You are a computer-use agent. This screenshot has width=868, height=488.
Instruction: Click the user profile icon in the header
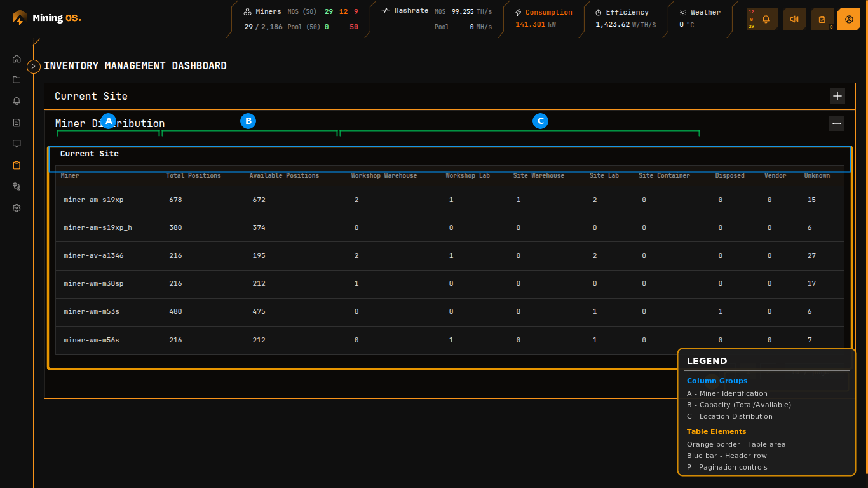848,19
